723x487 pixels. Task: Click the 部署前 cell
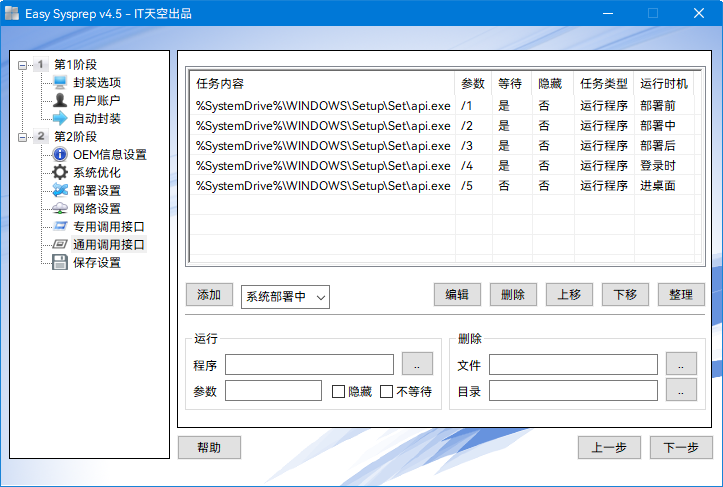(x=658, y=106)
